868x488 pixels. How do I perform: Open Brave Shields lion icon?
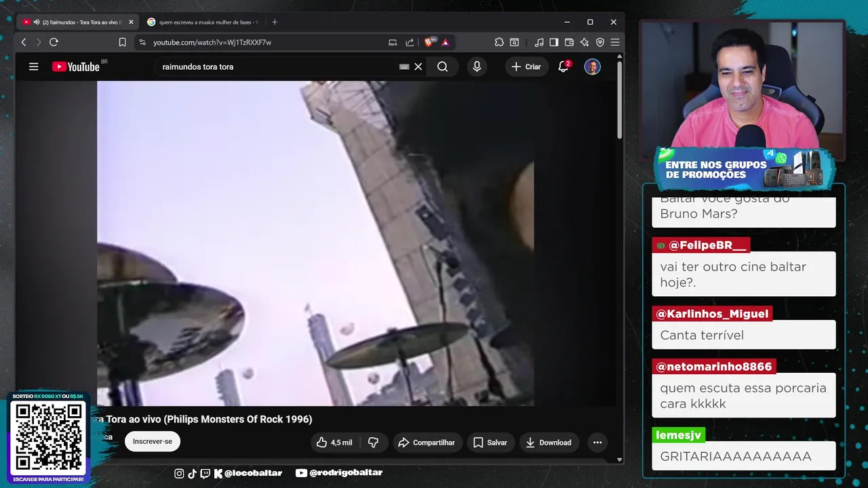(429, 42)
